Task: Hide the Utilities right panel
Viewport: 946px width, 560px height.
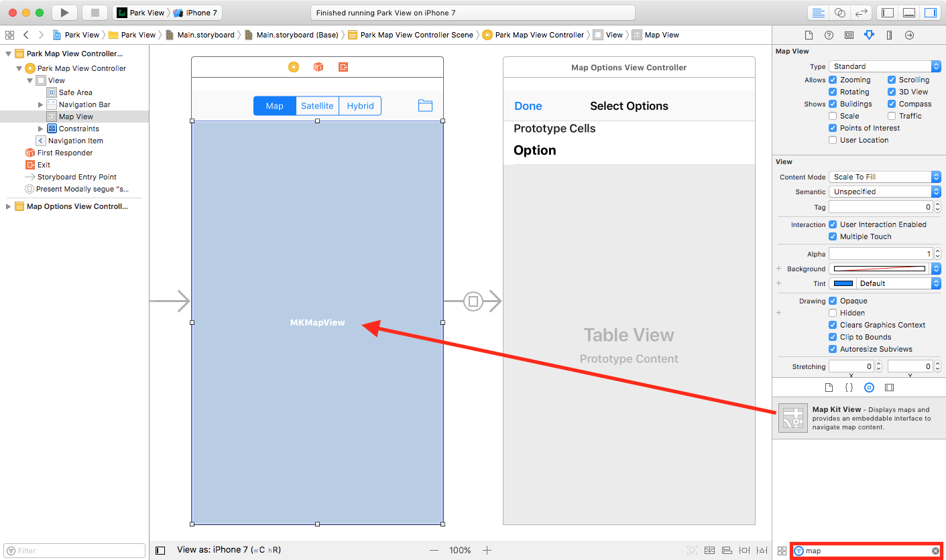Action: click(929, 13)
